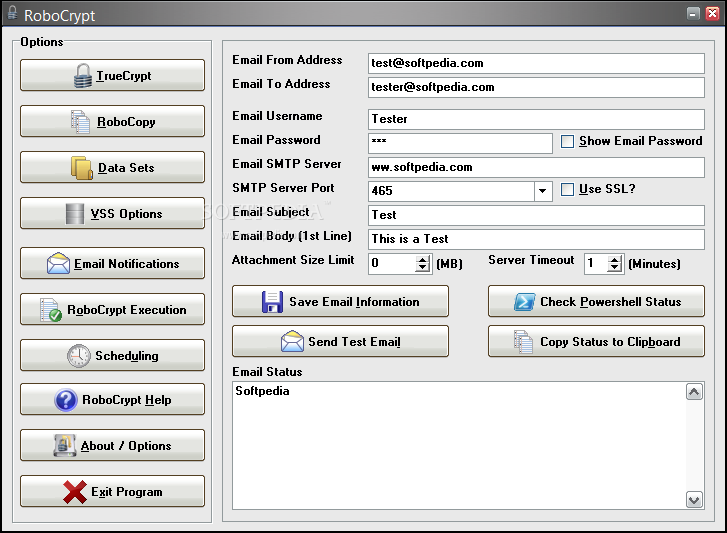This screenshot has height=533, width=727.
Task: Click the Email Body (1st Line) field
Action: [536, 239]
